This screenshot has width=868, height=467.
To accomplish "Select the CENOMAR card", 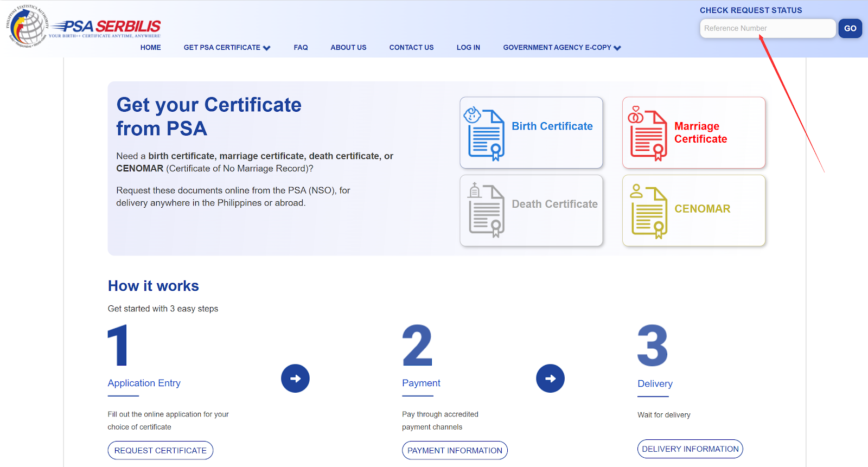I will [x=694, y=210].
